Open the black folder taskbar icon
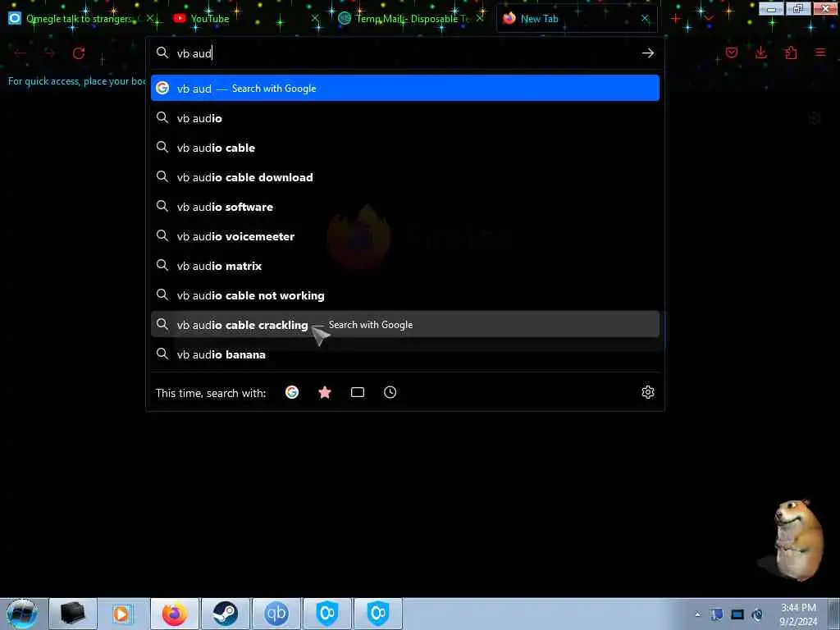 pos(73,614)
